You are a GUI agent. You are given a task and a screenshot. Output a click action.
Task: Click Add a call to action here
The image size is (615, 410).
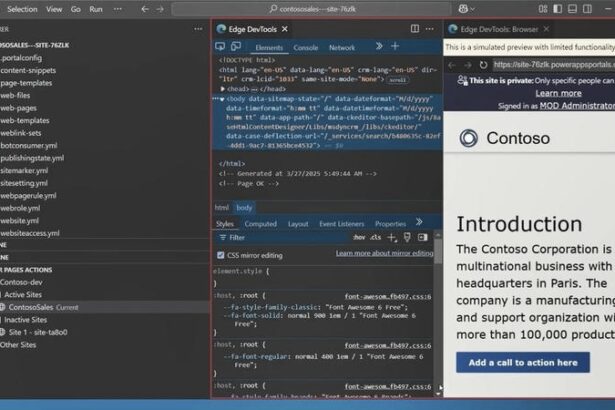[x=523, y=363]
